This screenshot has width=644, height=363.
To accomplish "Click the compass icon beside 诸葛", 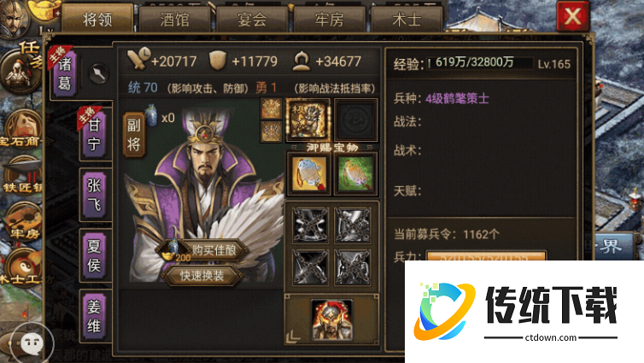I will [x=98, y=74].
